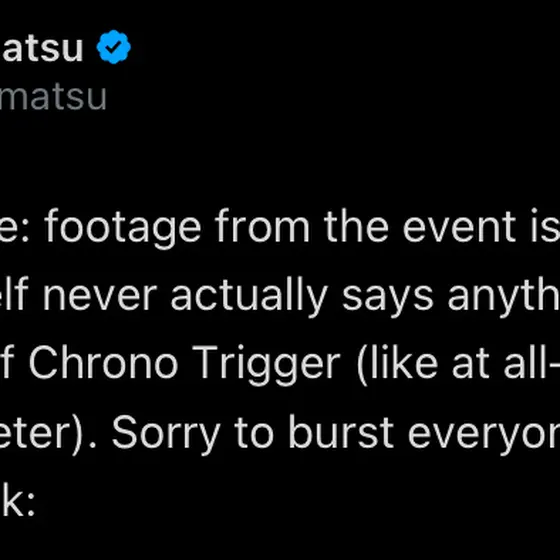
Task: Click the word "footage" in the tweet
Action: [x=123, y=228]
